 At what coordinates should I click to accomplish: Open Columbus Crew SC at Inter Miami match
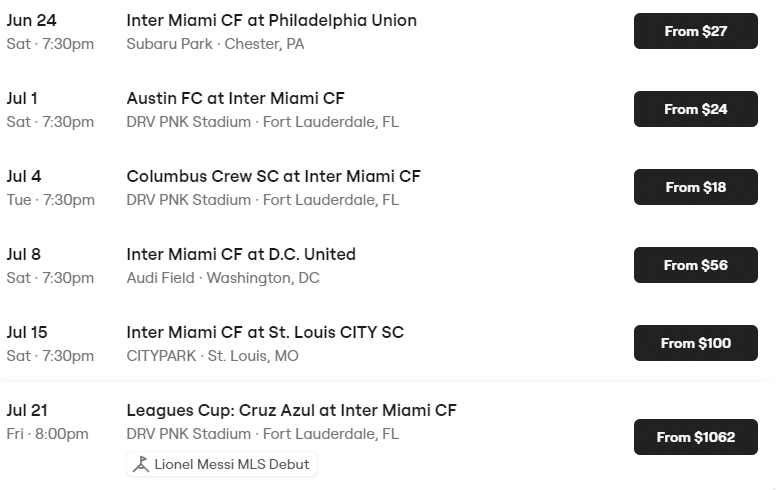273,176
